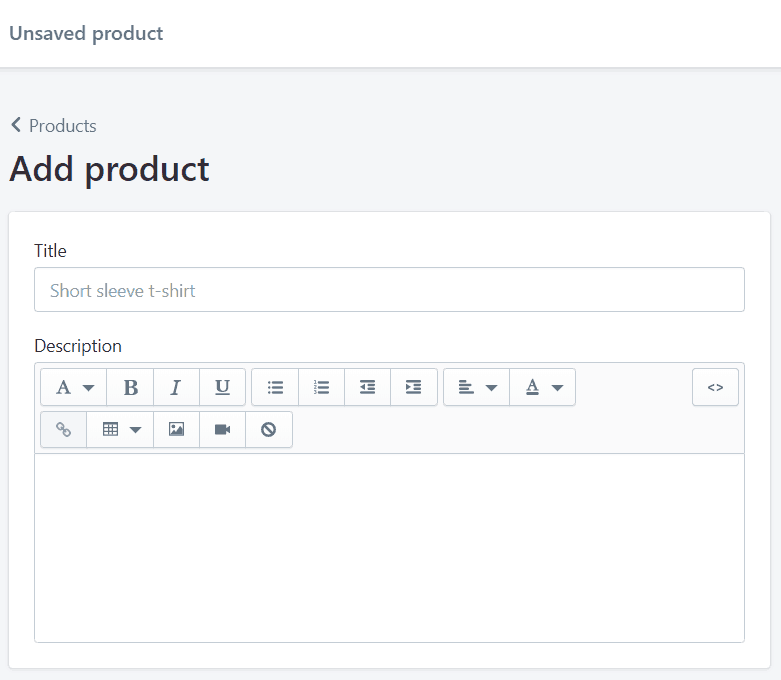
Task: Click inside the Description text area
Action: point(389,547)
